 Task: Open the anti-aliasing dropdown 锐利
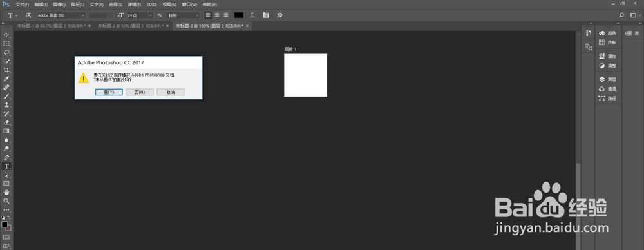183,15
